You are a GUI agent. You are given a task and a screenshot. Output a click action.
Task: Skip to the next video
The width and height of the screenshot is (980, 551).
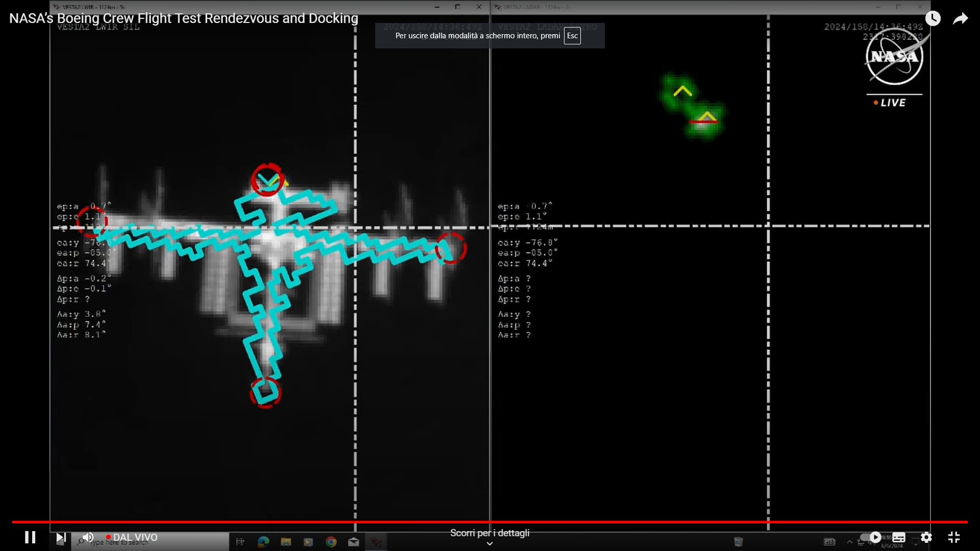[x=61, y=537]
